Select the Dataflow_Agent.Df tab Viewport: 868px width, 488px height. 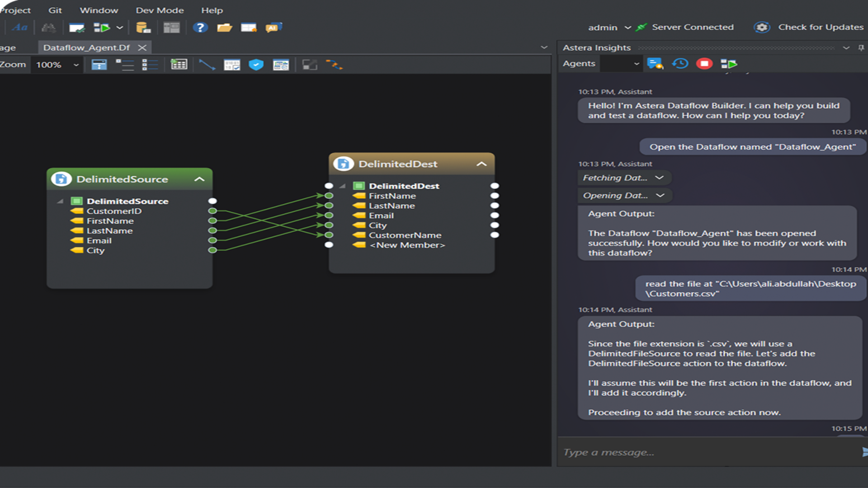[86, 47]
